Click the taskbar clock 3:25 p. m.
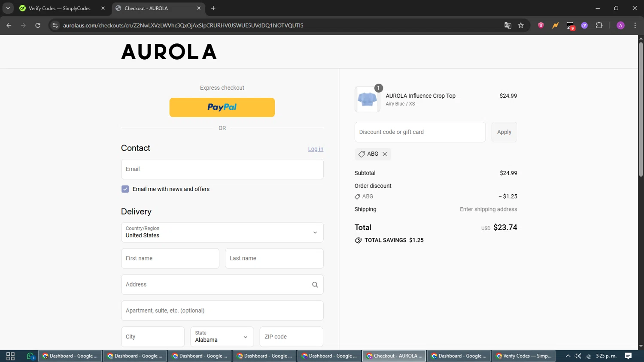 coord(606,356)
